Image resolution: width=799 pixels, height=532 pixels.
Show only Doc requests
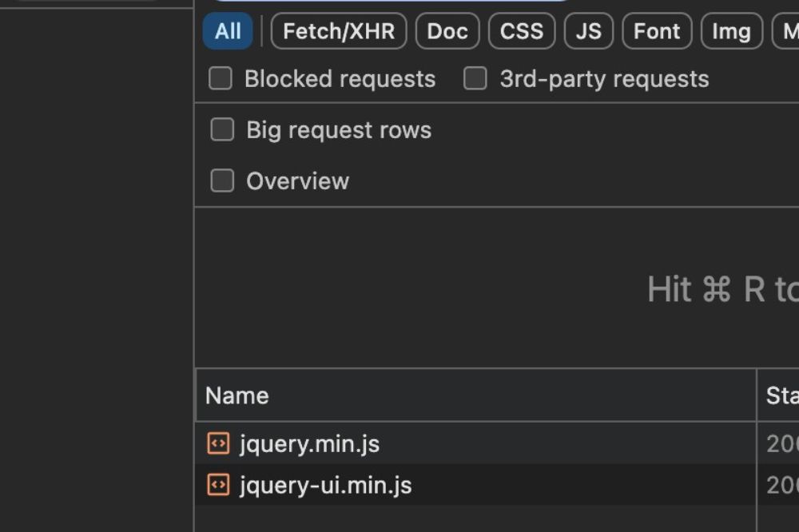(447, 31)
